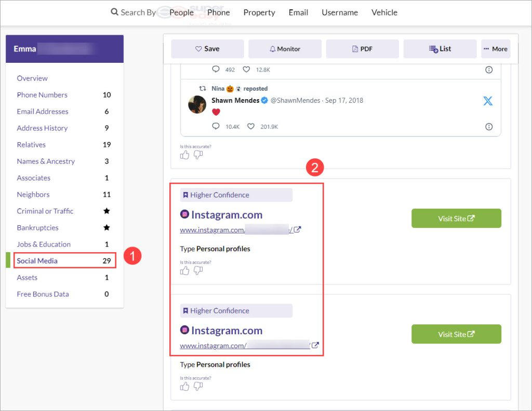Click the reply icon showing 10.4K
The height and width of the screenshot is (411, 532).
click(x=216, y=127)
